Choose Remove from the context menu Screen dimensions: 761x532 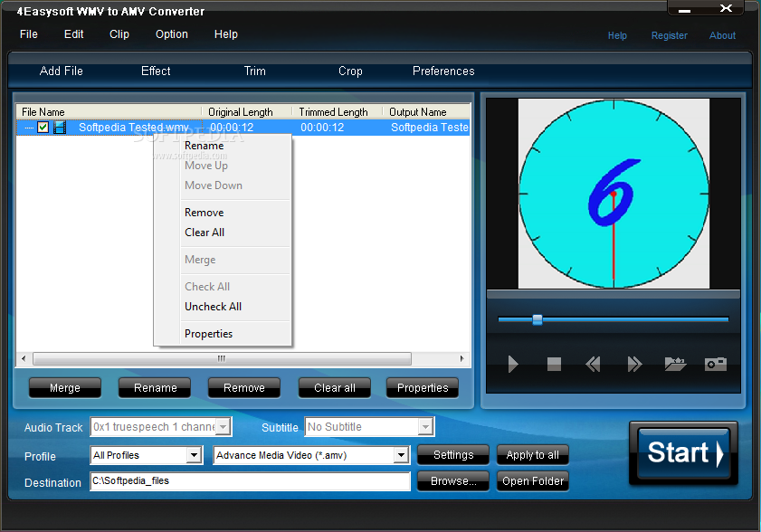(x=205, y=213)
